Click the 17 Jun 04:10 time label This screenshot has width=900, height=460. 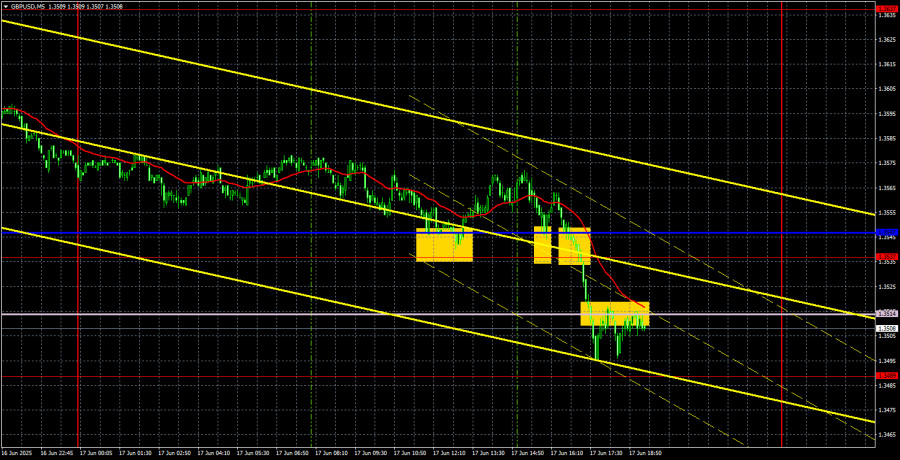(x=212, y=453)
